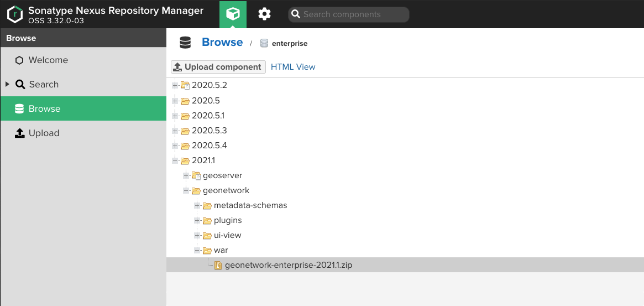Click the war folder icon

tap(207, 250)
